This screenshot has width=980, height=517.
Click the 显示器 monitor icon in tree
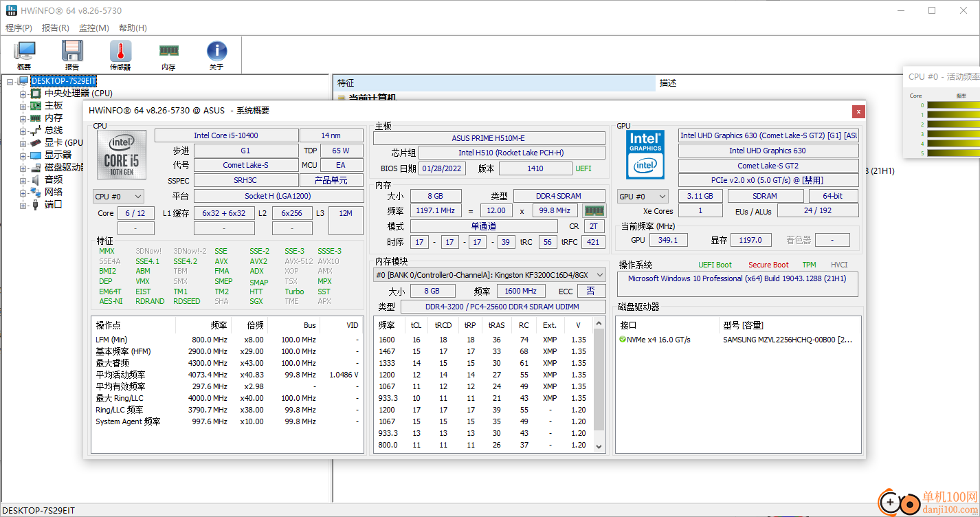pyautogui.click(x=36, y=155)
